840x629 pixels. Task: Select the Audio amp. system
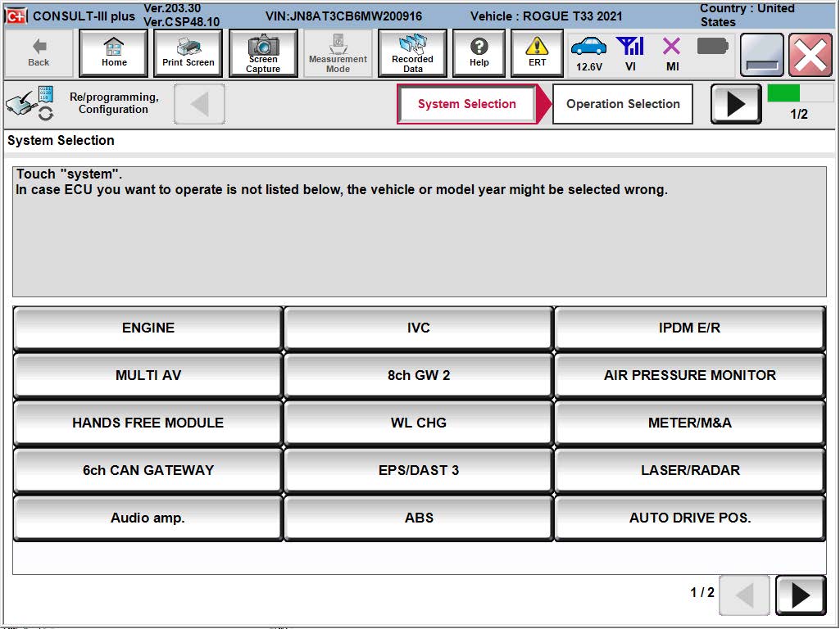point(148,518)
